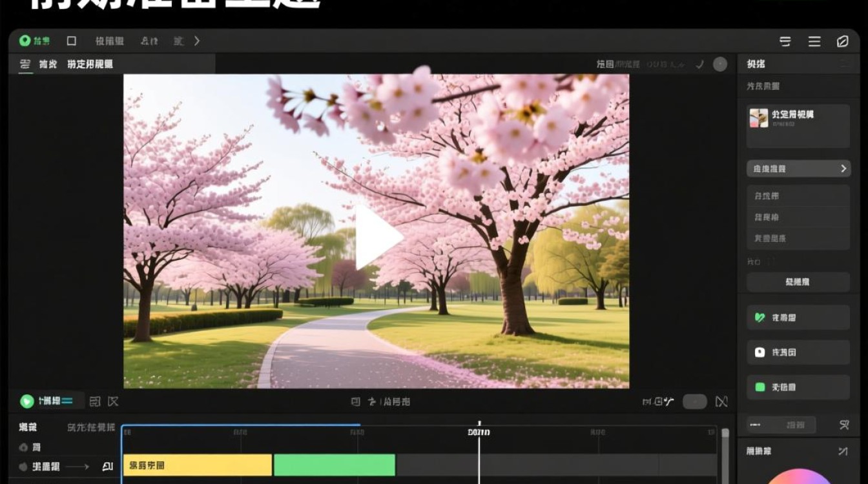Image resolution: width=868 pixels, height=484 pixels.
Task: Click the round gray button above the preview
Action: coord(720,64)
